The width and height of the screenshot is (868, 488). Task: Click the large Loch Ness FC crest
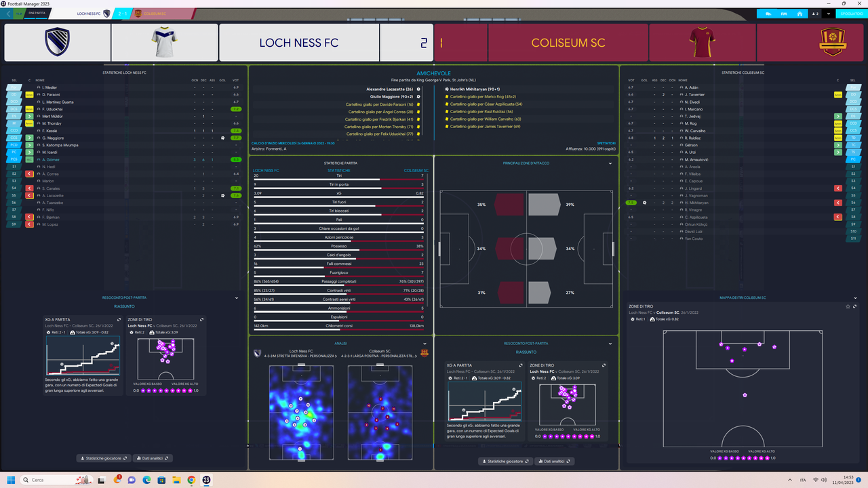point(56,43)
